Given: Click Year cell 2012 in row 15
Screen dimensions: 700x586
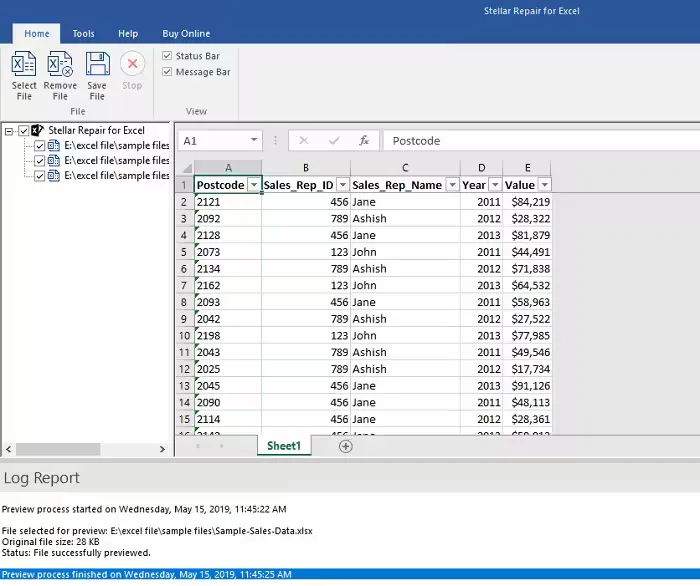Looking at the screenshot, I should pos(481,419).
